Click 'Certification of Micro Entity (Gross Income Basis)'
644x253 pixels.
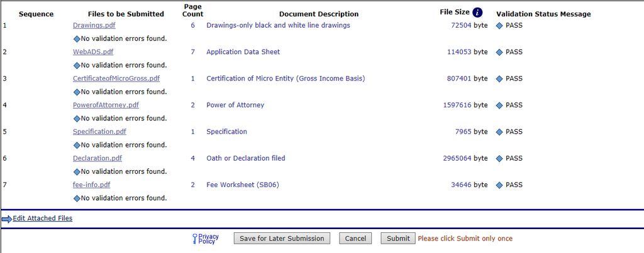click(286, 78)
